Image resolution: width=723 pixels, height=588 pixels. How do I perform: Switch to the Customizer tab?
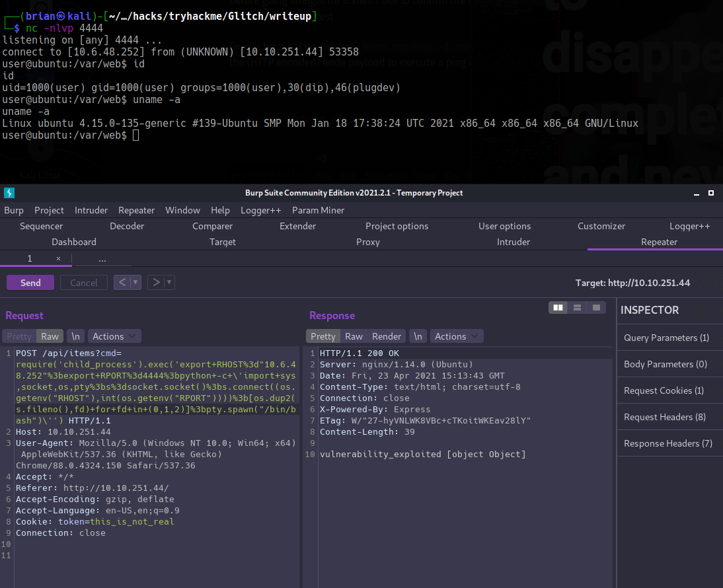(601, 226)
